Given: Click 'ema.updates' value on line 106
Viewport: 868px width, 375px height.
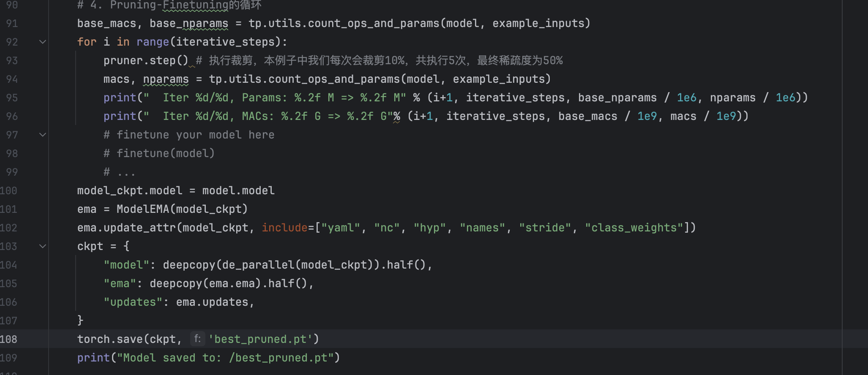Looking at the screenshot, I should click(x=212, y=302).
